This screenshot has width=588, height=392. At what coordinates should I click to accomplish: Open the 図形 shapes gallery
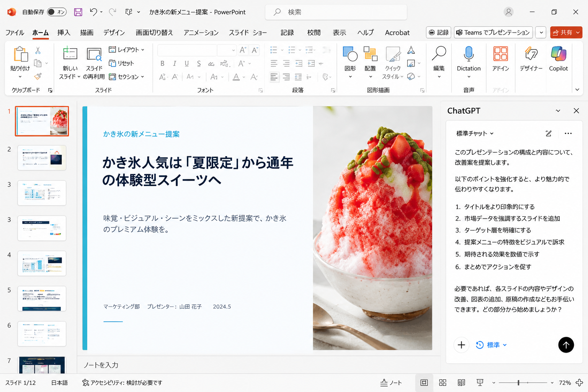(x=350, y=63)
